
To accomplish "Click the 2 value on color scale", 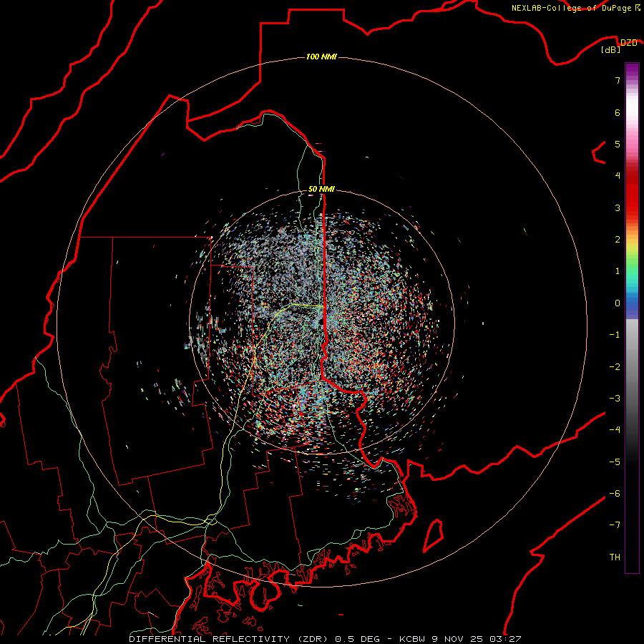I will coord(618,240).
